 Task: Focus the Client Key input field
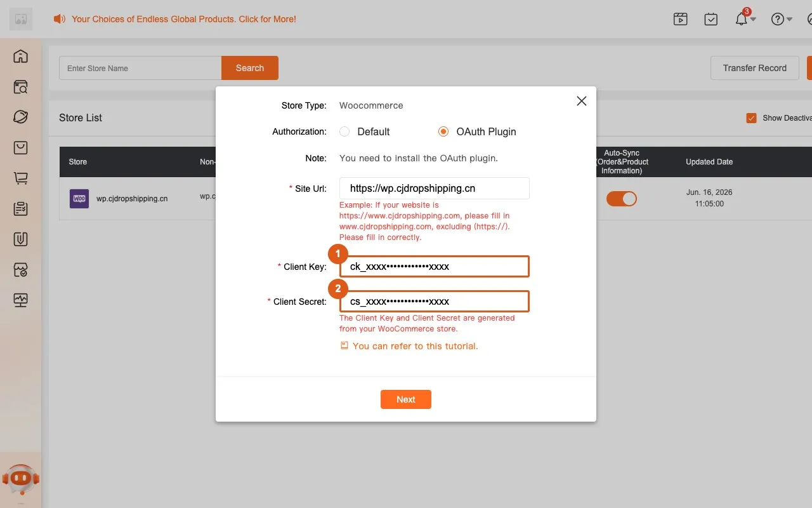tap(435, 267)
